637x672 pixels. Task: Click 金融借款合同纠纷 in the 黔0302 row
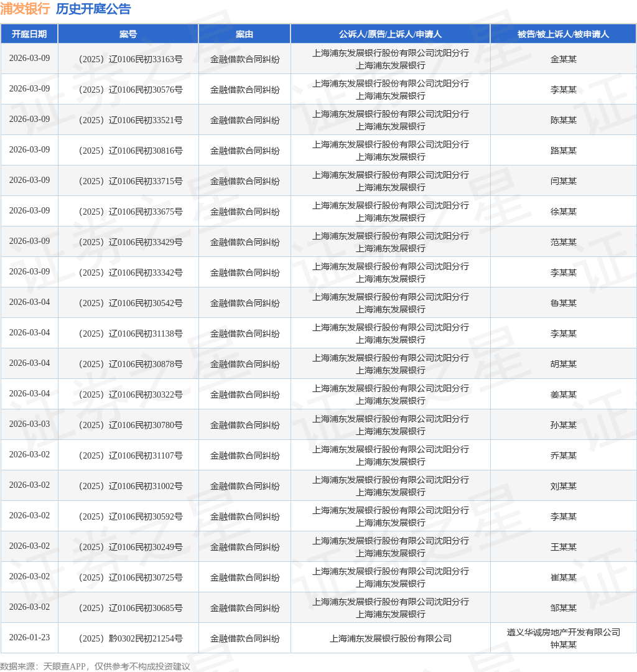tap(244, 638)
